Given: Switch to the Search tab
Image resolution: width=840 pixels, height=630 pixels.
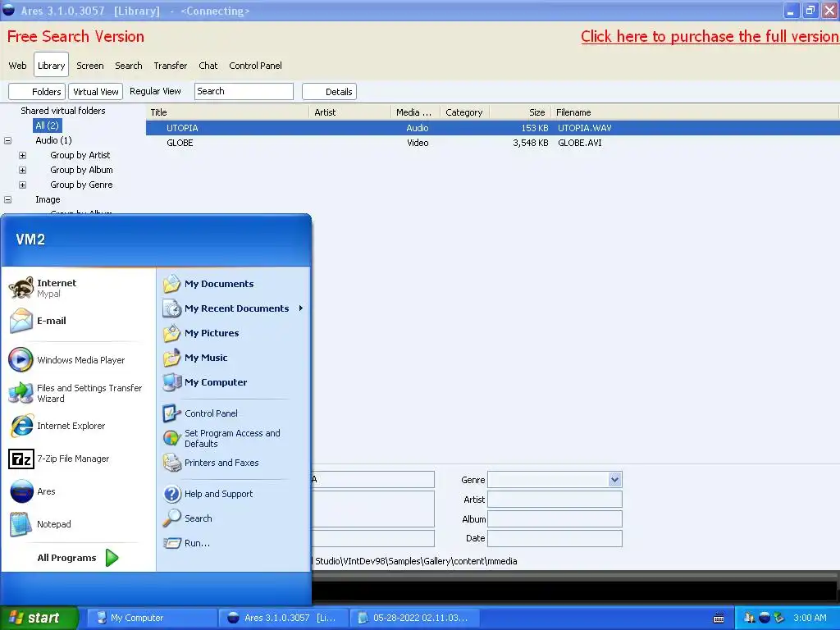Looking at the screenshot, I should click(x=129, y=66).
